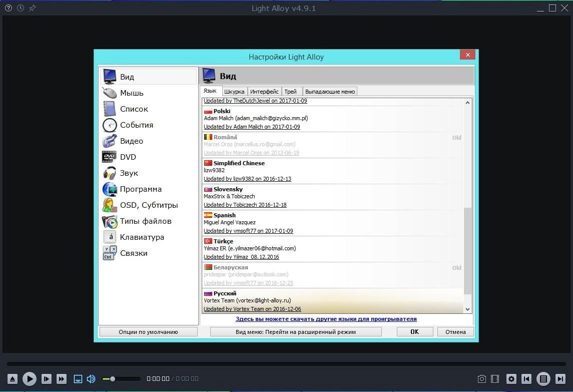Select the Türkçe language entry

pos(333,249)
